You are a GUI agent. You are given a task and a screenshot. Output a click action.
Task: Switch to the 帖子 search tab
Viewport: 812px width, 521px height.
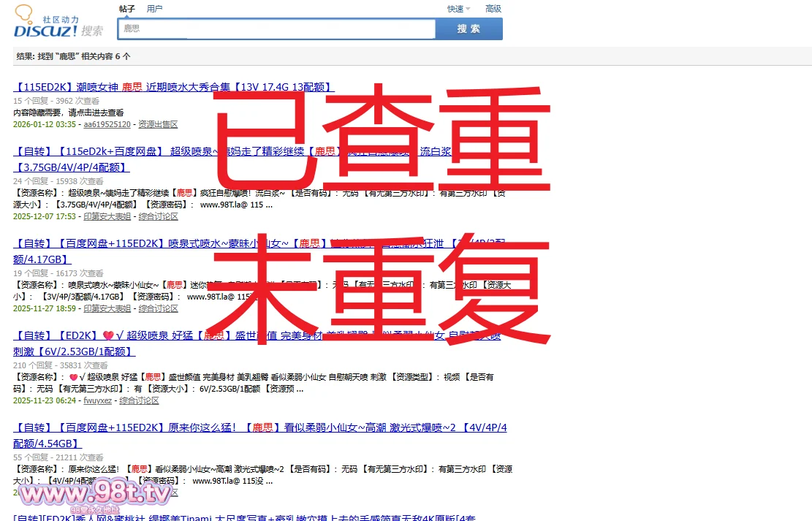pyautogui.click(x=126, y=9)
